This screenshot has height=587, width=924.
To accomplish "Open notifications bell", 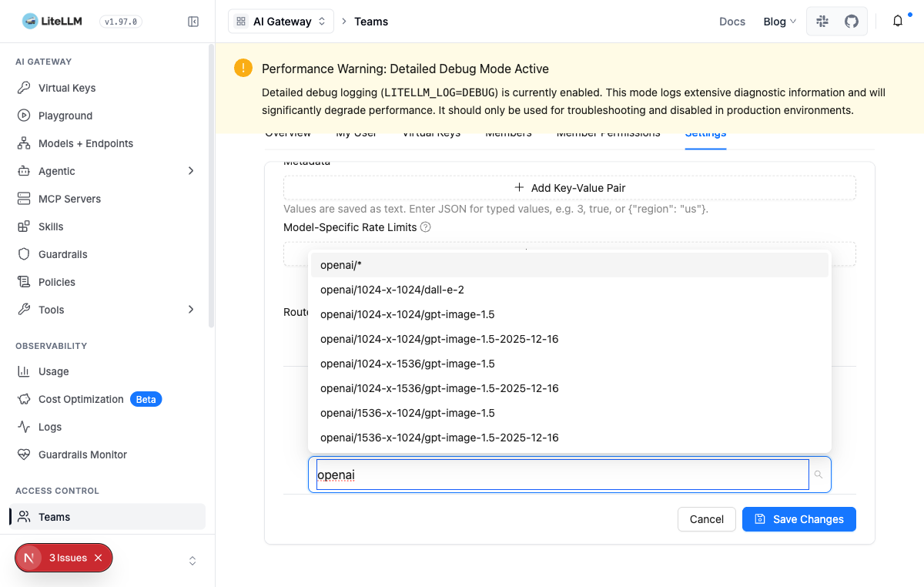I will (x=898, y=22).
